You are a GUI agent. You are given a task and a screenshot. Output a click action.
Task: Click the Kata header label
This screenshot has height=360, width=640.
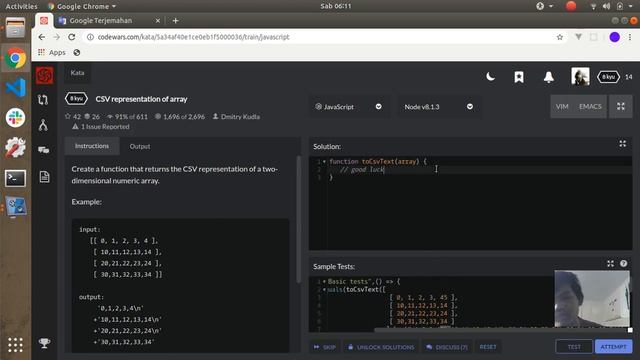[77, 73]
